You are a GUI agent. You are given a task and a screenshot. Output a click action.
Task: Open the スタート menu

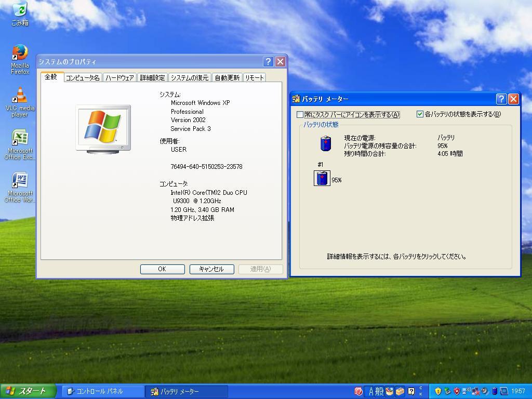point(28,392)
